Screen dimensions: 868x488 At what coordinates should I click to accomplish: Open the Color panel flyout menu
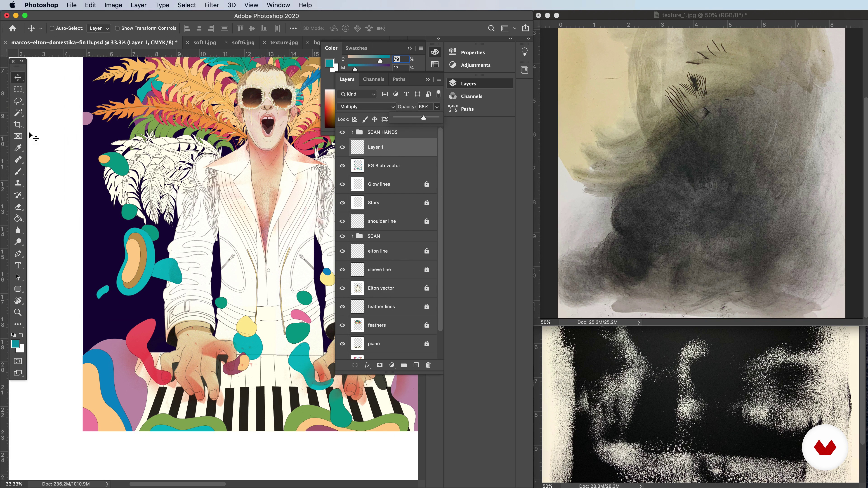click(420, 48)
